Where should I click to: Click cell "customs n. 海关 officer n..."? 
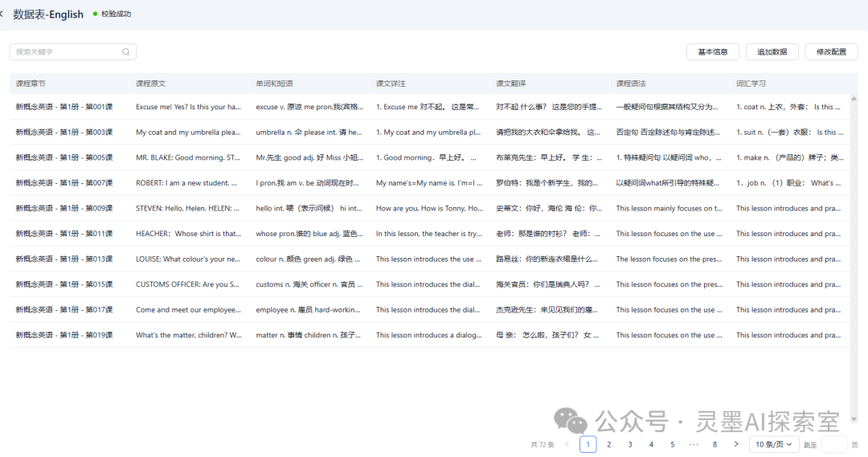pyautogui.click(x=309, y=284)
